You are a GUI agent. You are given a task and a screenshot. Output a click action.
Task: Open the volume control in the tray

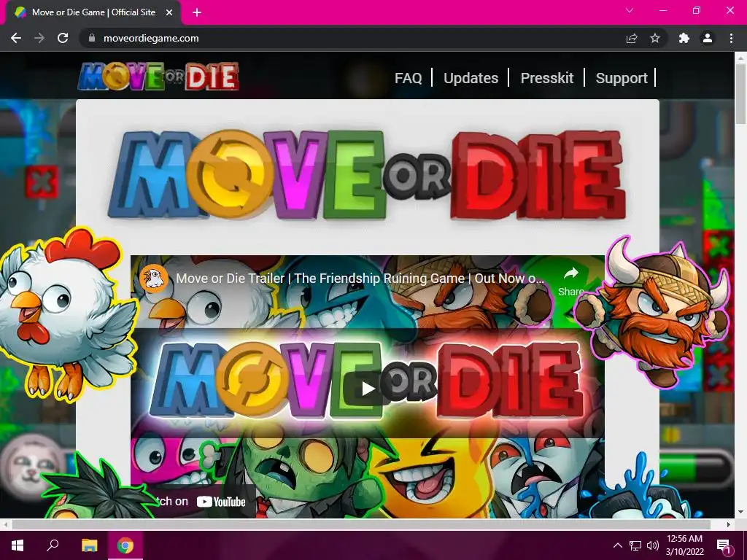[653, 545]
